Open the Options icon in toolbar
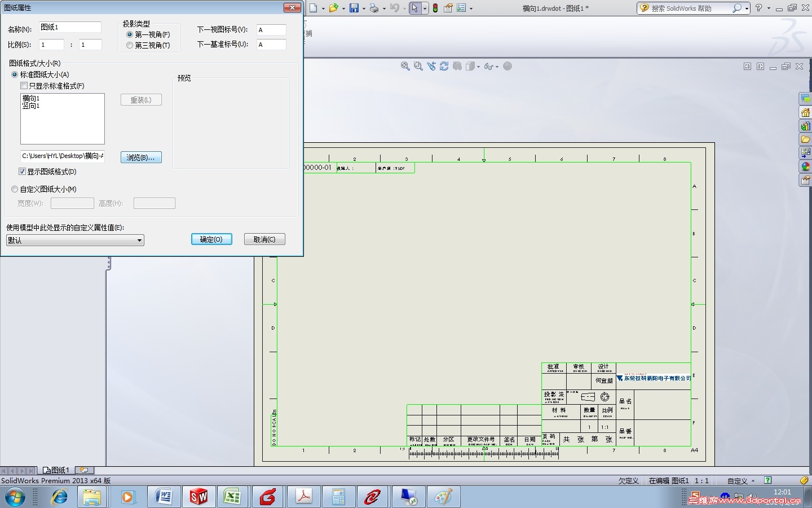 461,8
